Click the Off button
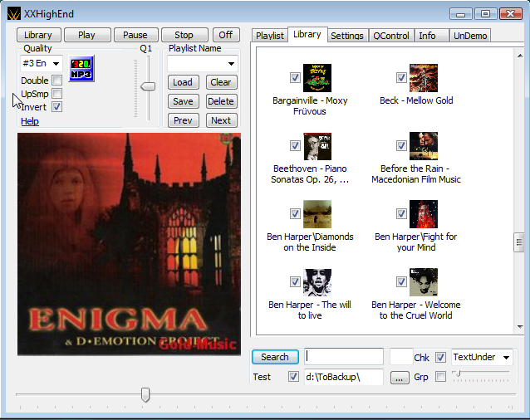This screenshot has width=530, height=420. click(226, 35)
